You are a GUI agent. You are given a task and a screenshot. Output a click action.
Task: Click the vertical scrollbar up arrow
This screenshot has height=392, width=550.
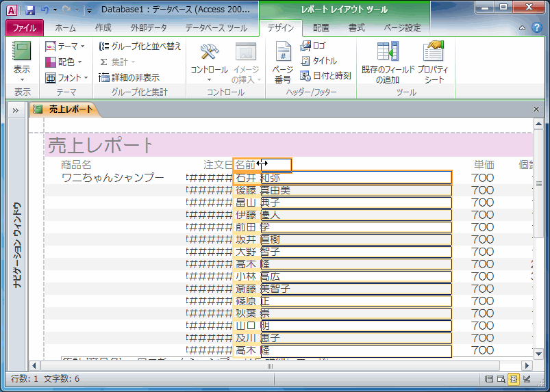538,124
